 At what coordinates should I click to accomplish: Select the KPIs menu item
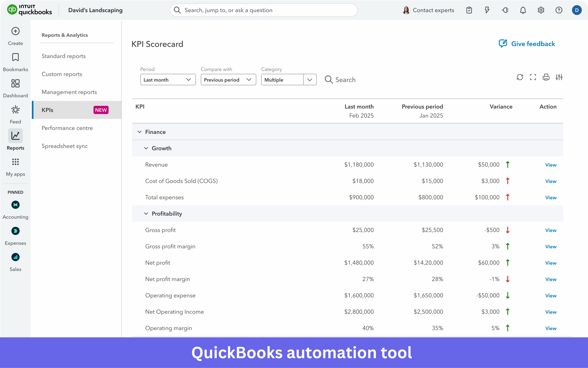click(77, 110)
